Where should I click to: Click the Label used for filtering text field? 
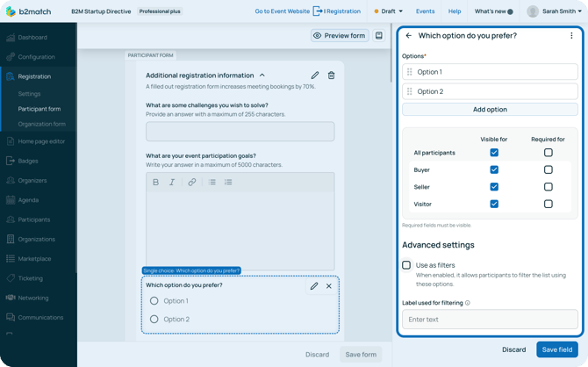490,320
